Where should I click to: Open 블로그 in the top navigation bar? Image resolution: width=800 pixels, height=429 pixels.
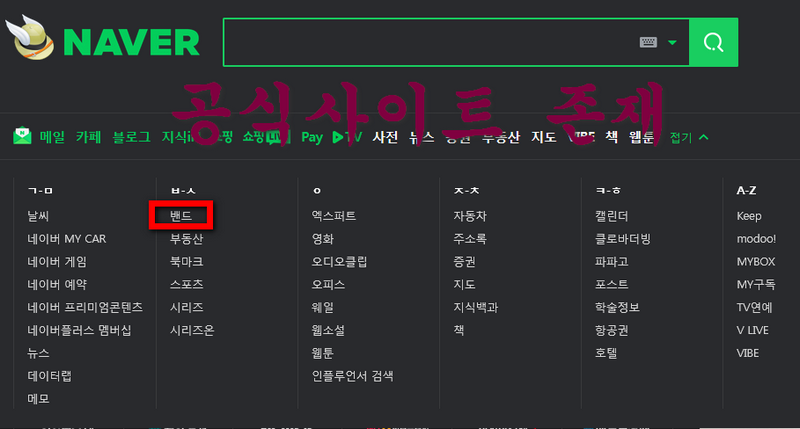pos(132,137)
